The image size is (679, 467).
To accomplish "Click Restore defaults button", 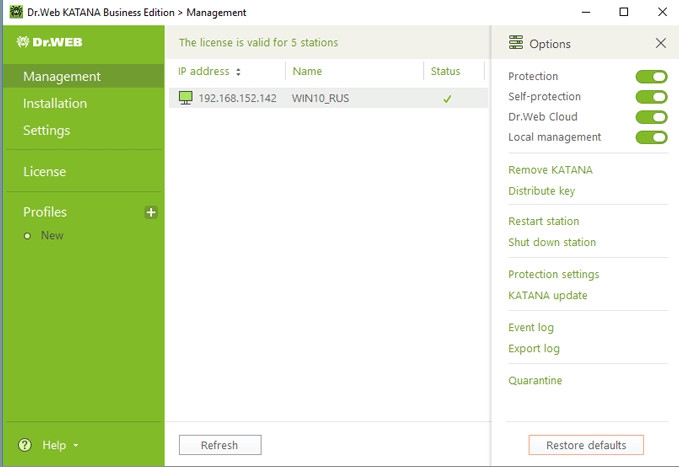I will 586,445.
